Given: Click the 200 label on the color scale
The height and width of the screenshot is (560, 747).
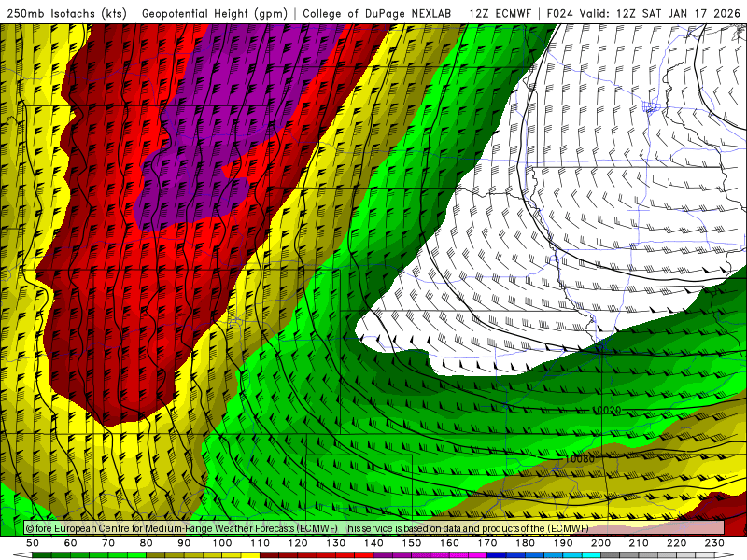Looking at the screenshot, I should 600,543.
